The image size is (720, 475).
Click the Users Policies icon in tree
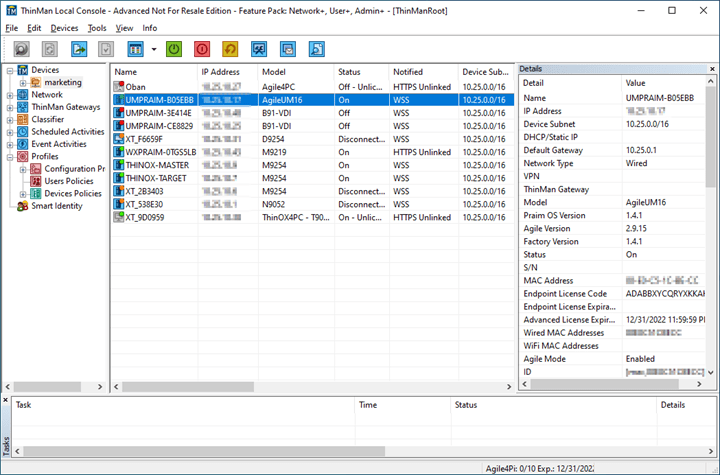click(37, 181)
